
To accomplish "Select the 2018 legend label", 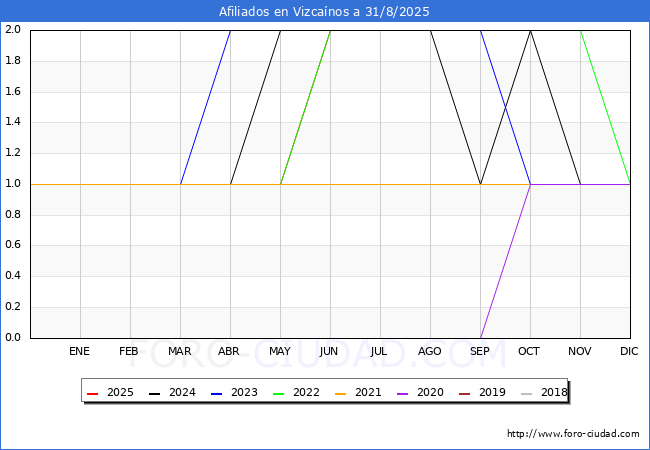I will [x=554, y=392].
